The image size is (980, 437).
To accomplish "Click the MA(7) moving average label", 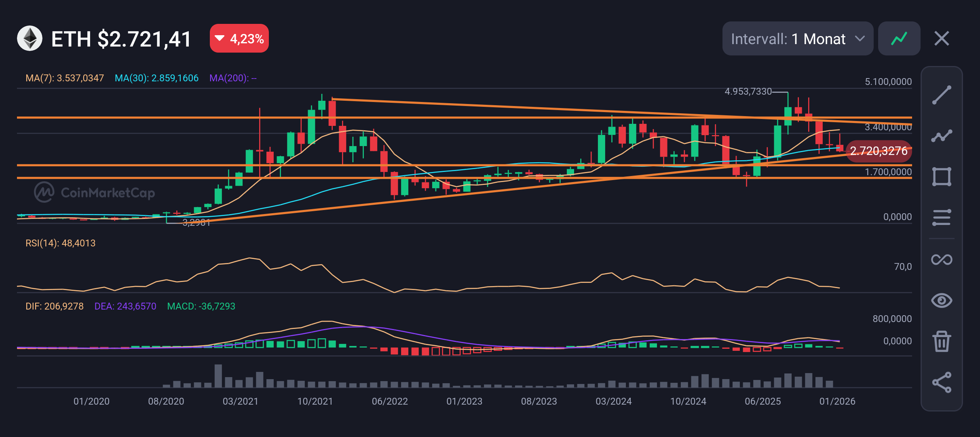I will tap(65, 78).
